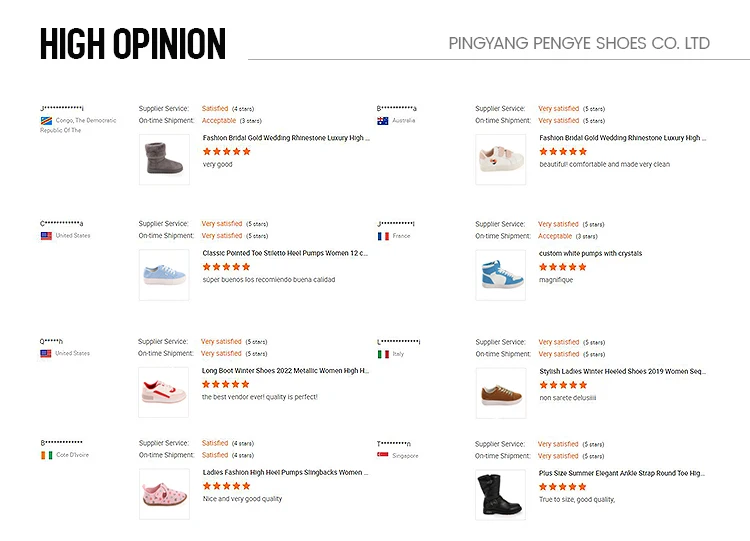The width and height of the screenshot is (750, 541).
Task: Click the Singapore flag icon
Action: (383, 455)
